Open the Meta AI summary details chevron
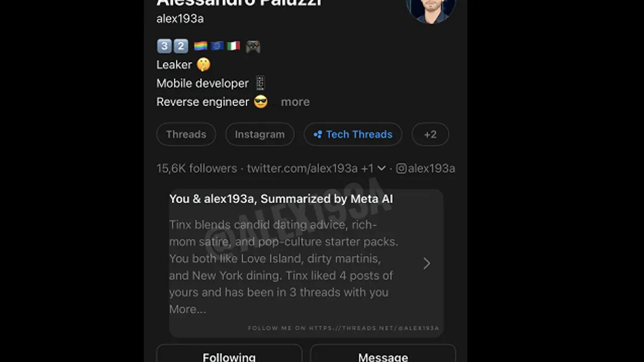Image resolution: width=644 pixels, height=362 pixels. click(x=427, y=263)
